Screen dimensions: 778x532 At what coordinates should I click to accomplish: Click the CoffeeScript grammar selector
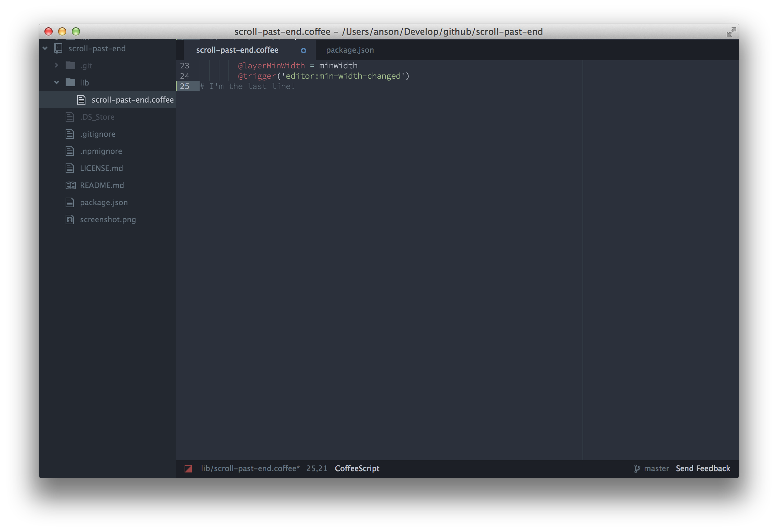point(357,468)
